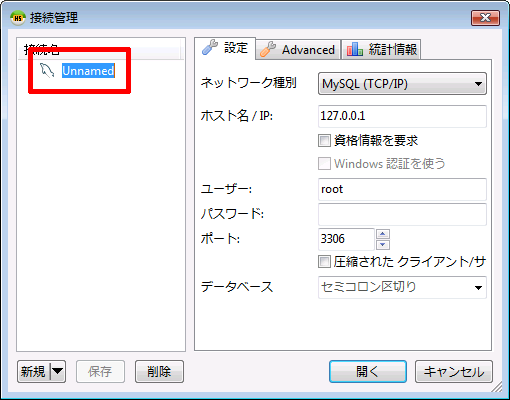Viewport: 510px width, 400px height.
Task: Click the blue wrench icon on 設定 tab
Action: [210, 47]
